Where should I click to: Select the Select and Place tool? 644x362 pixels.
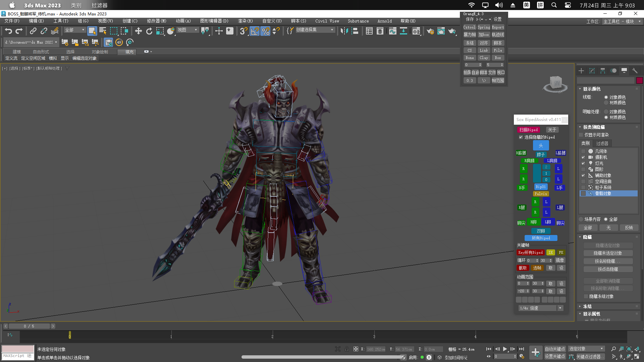[171, 31]
